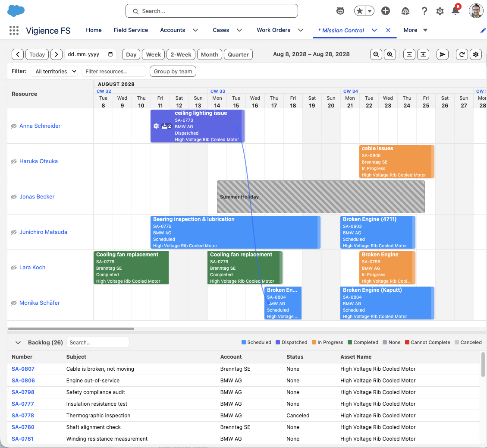Zoom out the Gantt timeline

point(376,54)
